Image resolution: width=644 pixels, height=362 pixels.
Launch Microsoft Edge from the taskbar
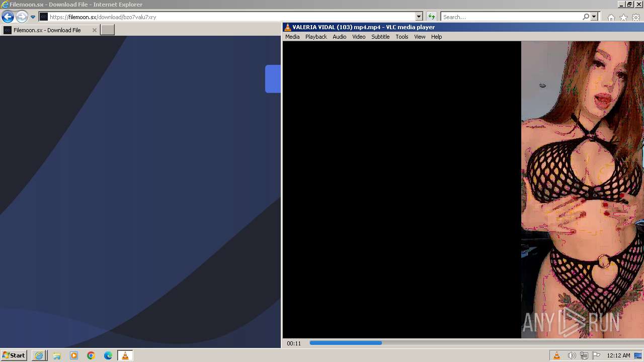pos(108,355)
